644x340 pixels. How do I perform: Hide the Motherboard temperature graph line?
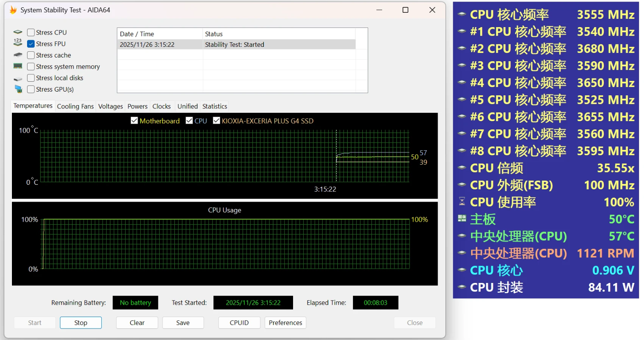pos(134,120)
